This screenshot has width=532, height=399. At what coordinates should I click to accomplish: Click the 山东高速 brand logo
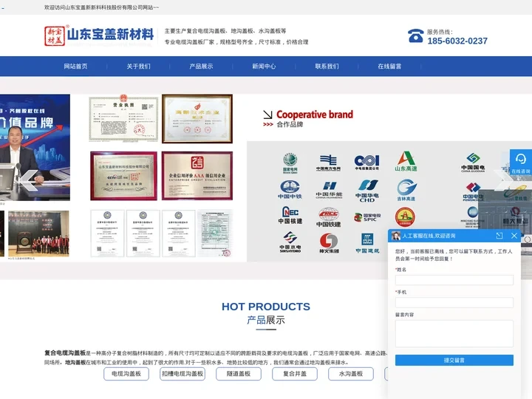406,162
